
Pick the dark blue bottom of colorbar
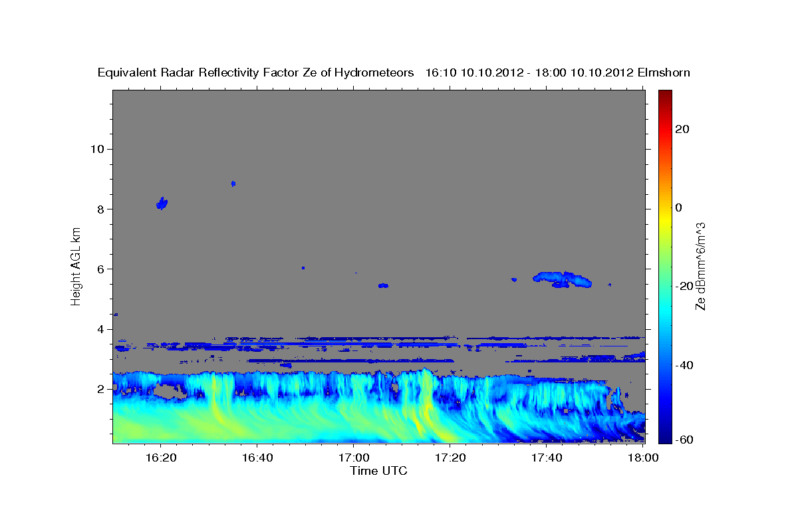[x=665, y=438]
